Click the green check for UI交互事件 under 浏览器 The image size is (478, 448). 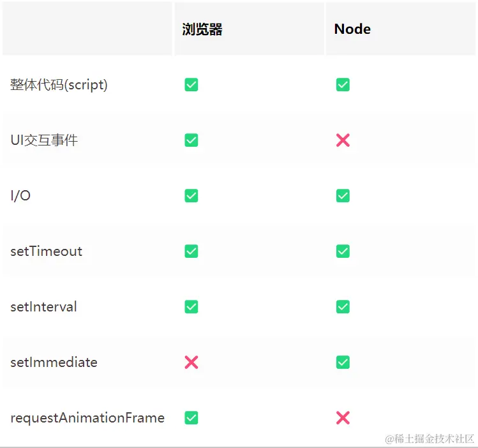pos(191,140)
